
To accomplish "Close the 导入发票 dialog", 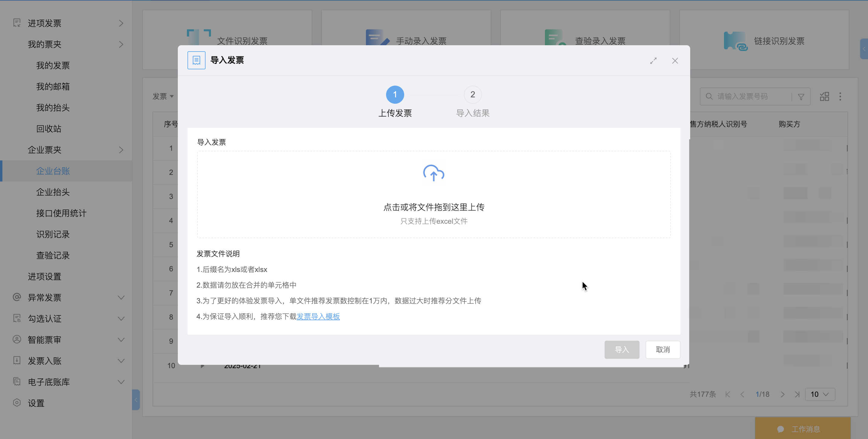I will pyautogui.click(x=675, y=61).
